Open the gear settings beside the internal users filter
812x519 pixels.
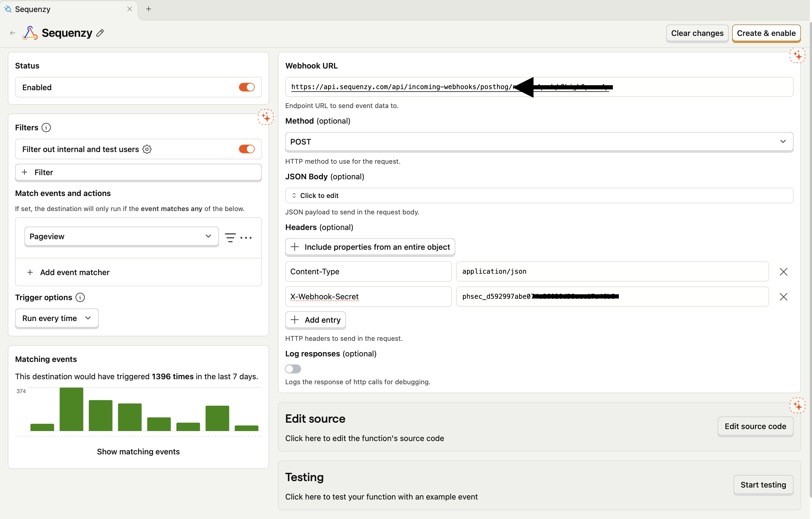pyautogui.click(x=147, y=149)
